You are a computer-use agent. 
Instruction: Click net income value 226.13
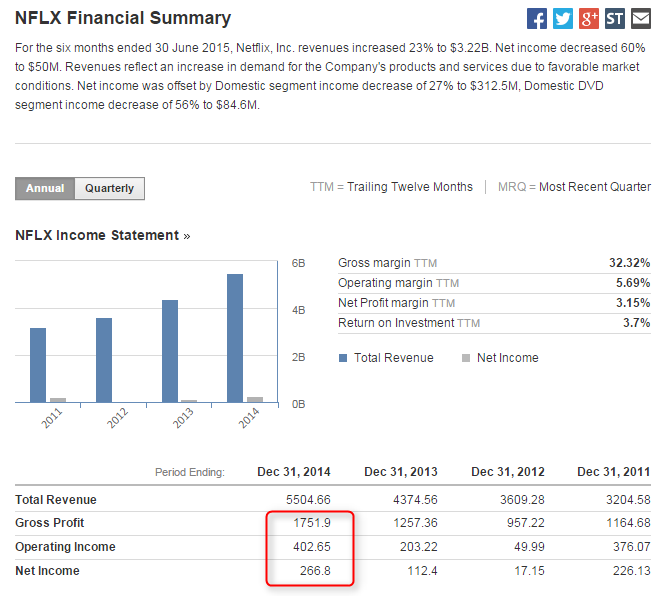632,571
